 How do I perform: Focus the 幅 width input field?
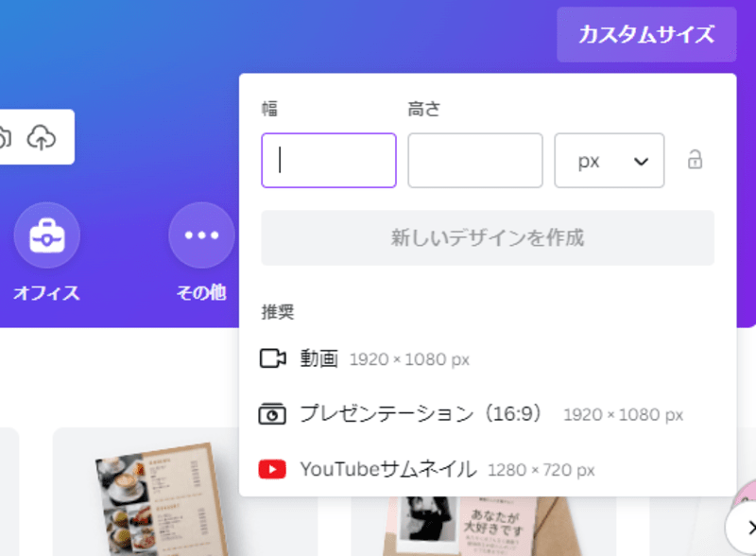329,161
